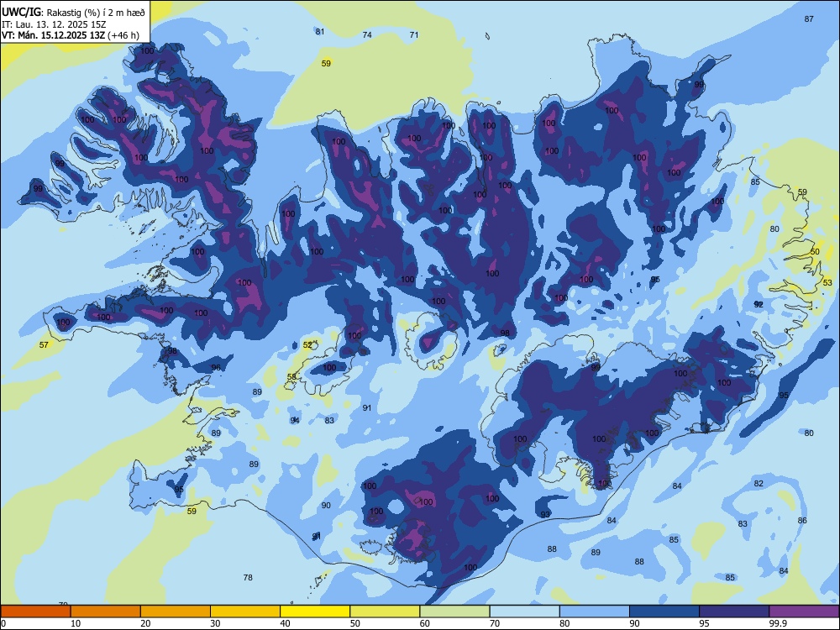Click the '82' value in the southeast sea
Screen dimensions: 840x630
click(x=759, y=483)
